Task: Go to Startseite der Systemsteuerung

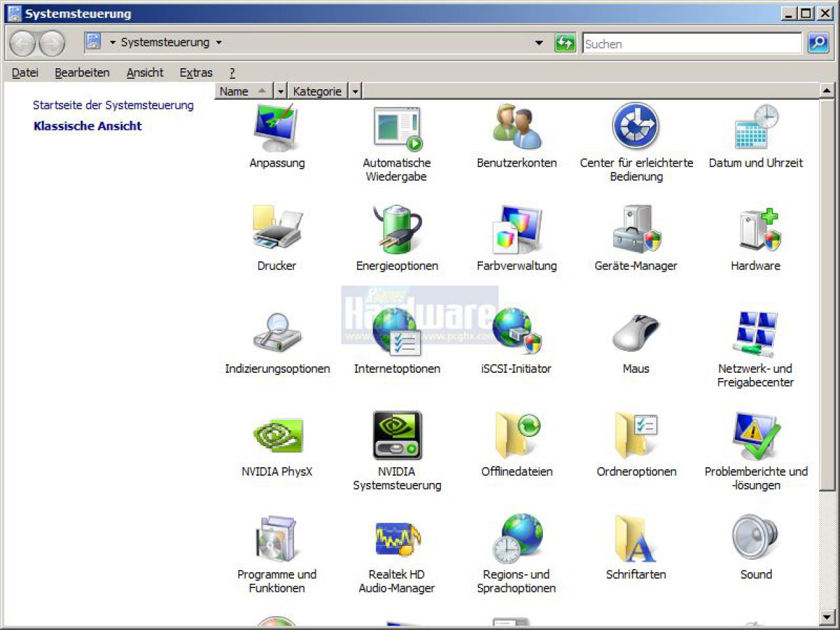Action: click(x=114, y=105)
